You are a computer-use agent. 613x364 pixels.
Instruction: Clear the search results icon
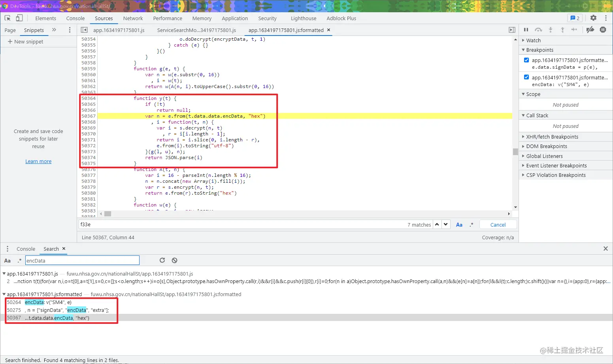(x=174, y=260)
